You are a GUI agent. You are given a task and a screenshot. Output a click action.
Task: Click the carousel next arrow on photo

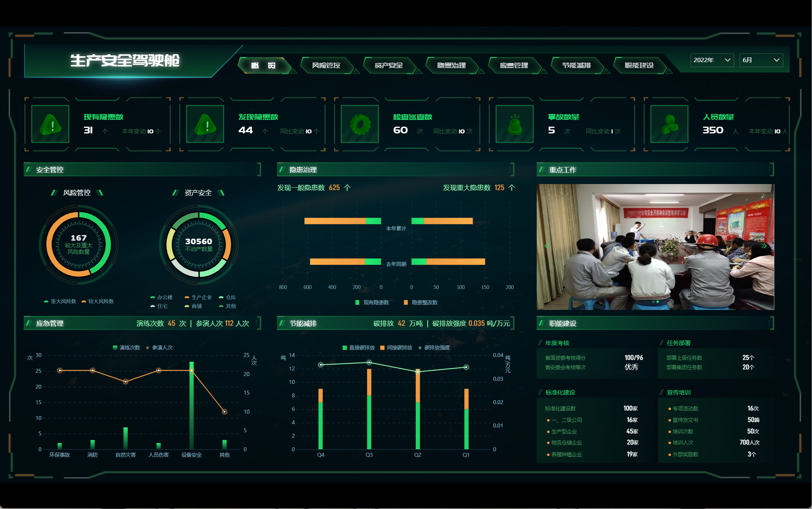click(x=764, y=246)
